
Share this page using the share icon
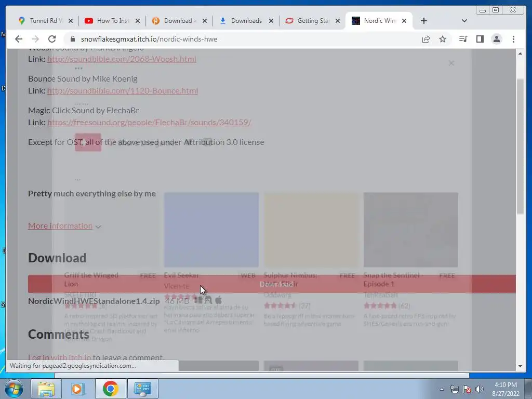pos(426,39)
